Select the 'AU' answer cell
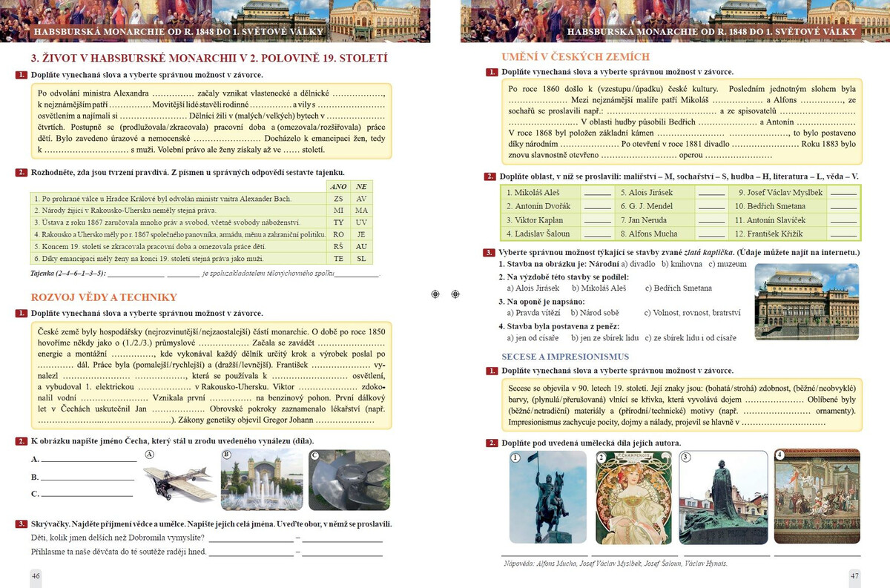Screen dimensions: 890x588 (361, 247)
